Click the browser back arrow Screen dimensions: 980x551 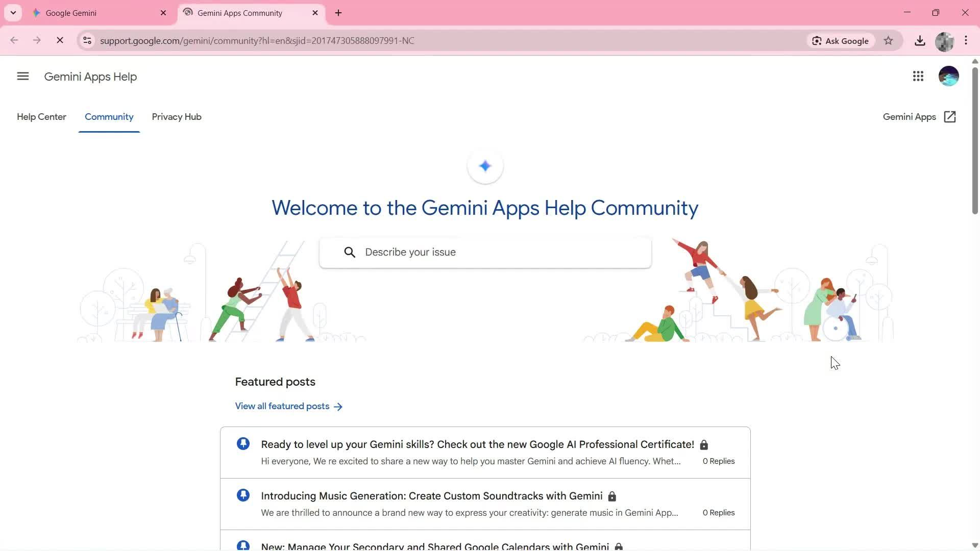[x=14, y=40]
